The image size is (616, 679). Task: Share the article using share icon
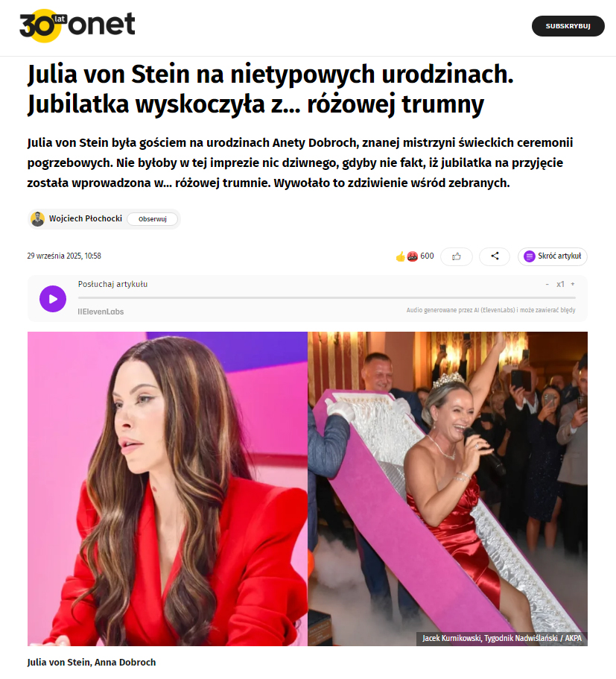click(x=495, y=256)
